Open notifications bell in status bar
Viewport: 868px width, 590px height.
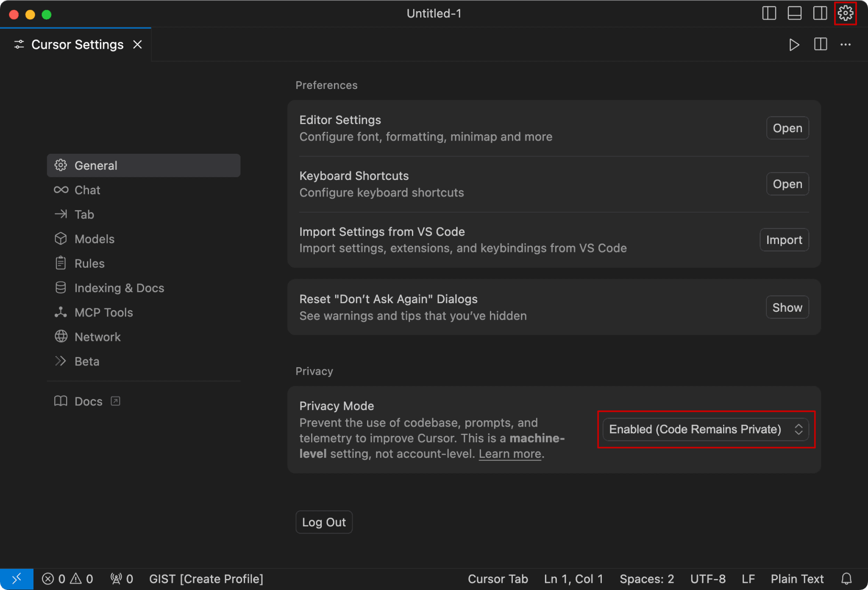click(x=846, y=579)
